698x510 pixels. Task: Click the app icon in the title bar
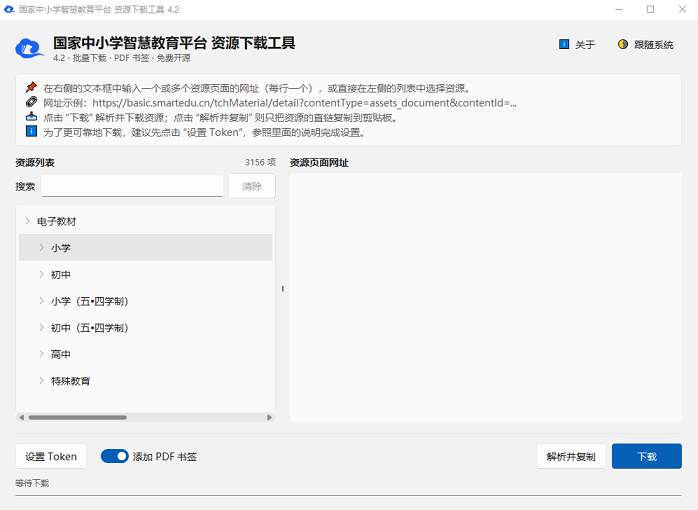[x=9, y=9]
